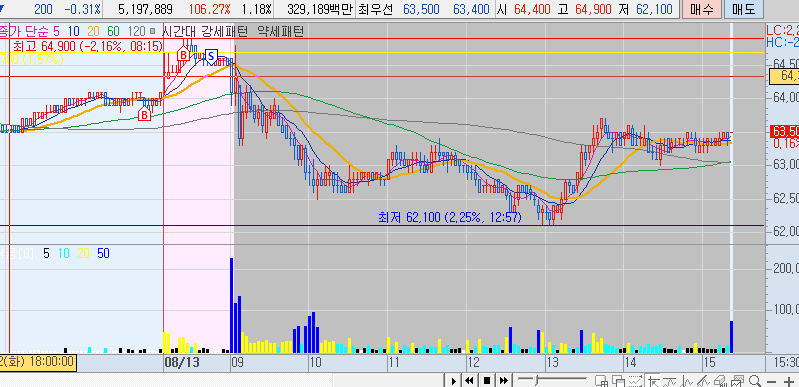Click the overlapping windows chart icon
The image size is (799, 387).
(619, 381)
